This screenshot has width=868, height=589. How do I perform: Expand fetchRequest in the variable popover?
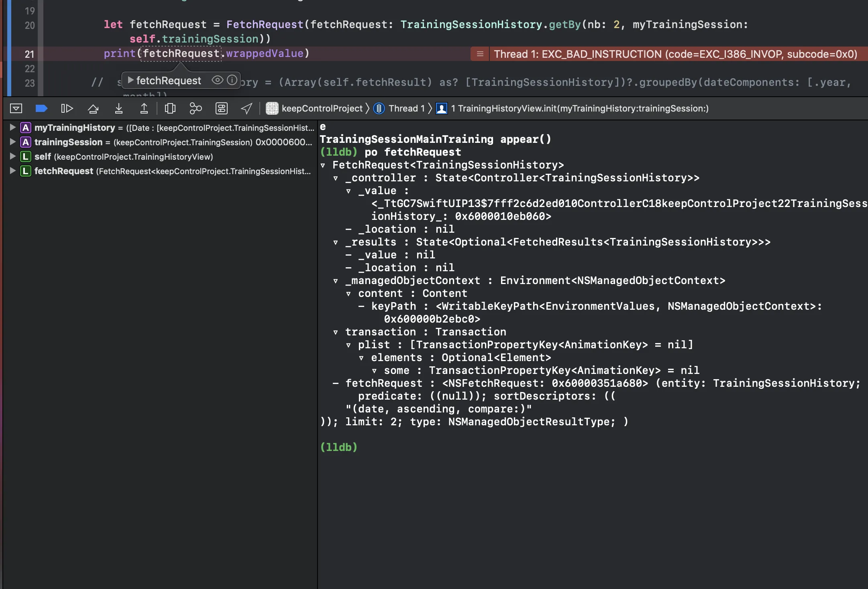coord(130,80)
